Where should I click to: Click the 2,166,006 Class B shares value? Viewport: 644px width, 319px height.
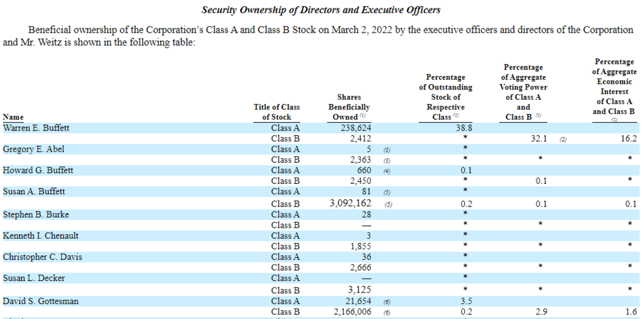[x=351, y=312]
